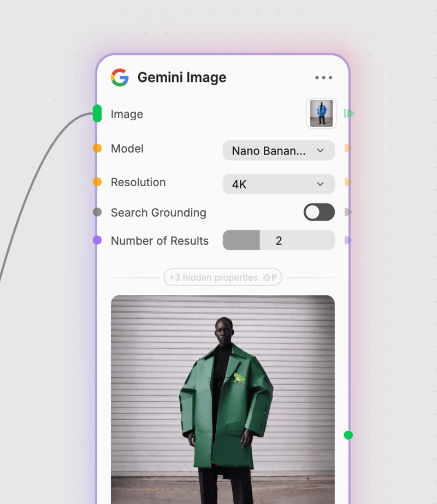The width and height of the screenshot is (437, 504).
Task: Click the Gemini Image node title
Action: (x=182, y=78)
